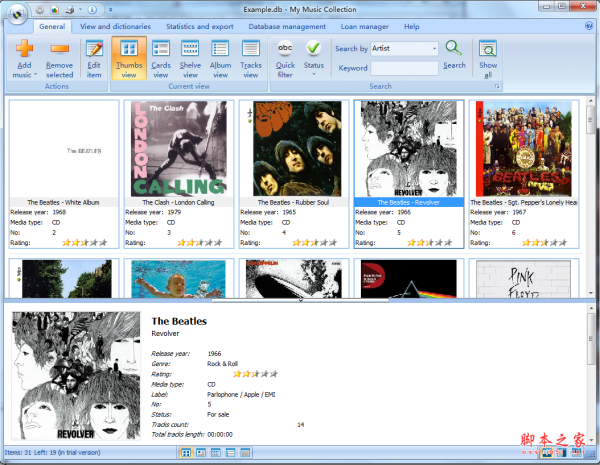Switch to Tracks view
The height and width of the screenshot is (465, 600).
251,58
